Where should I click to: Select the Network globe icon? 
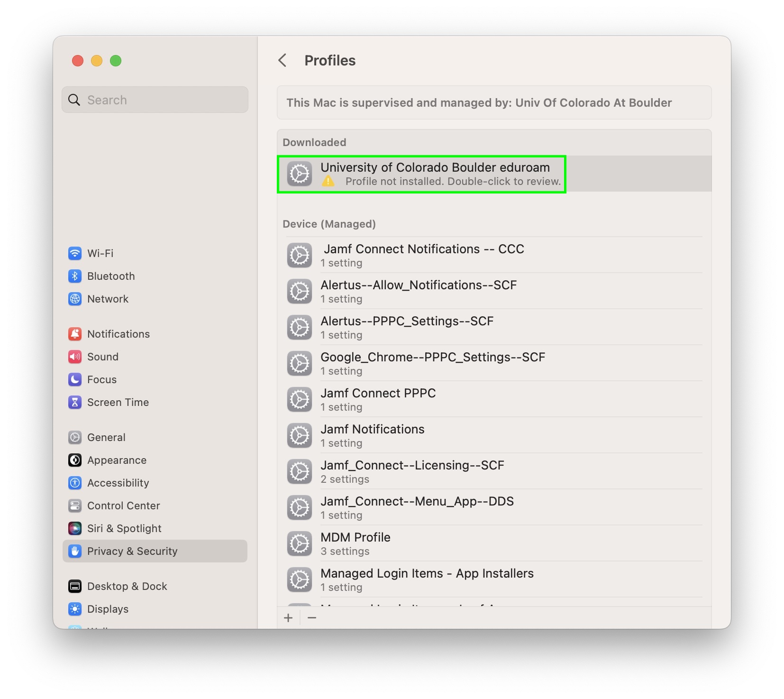pos(75,299)
